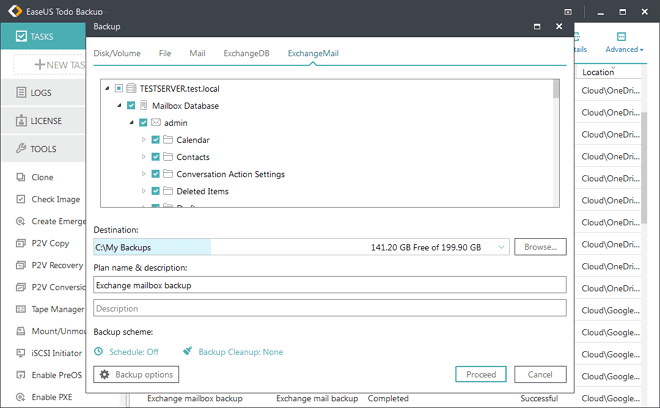Click the Browse button

540,247
